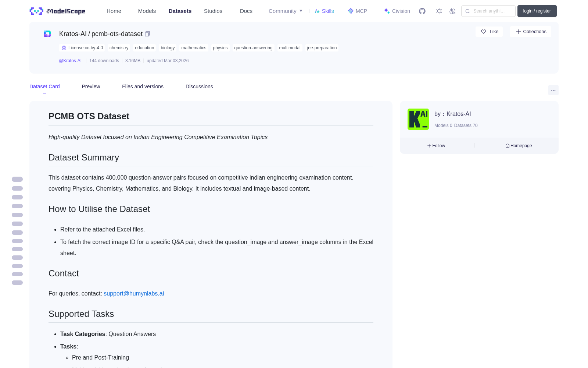Select the Dataset Card tab
The width and height of the screenshot is (588, 368).
pyautogui.click(x=44, y=86)
